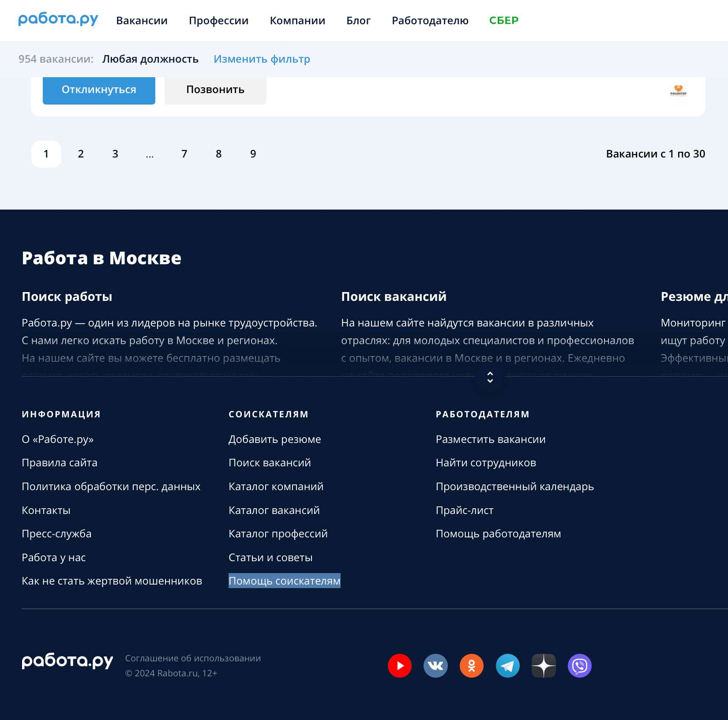Open the VK social icon
The image size is (728, 720).
435,665
